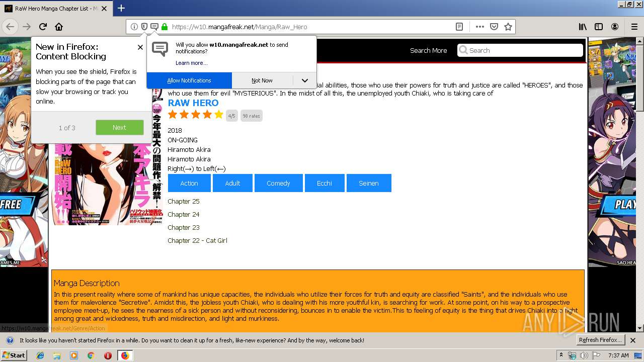Expand notification prompt options dropdown arrow
This screenshot has width=644, height=362.
click(304, 80)
